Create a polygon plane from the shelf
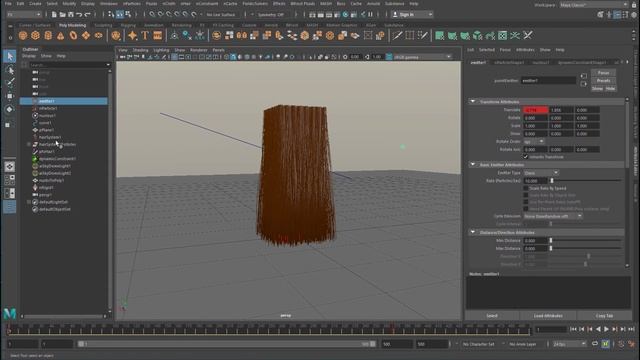Screen dimensions: 640x360 (x=86, y=36)
